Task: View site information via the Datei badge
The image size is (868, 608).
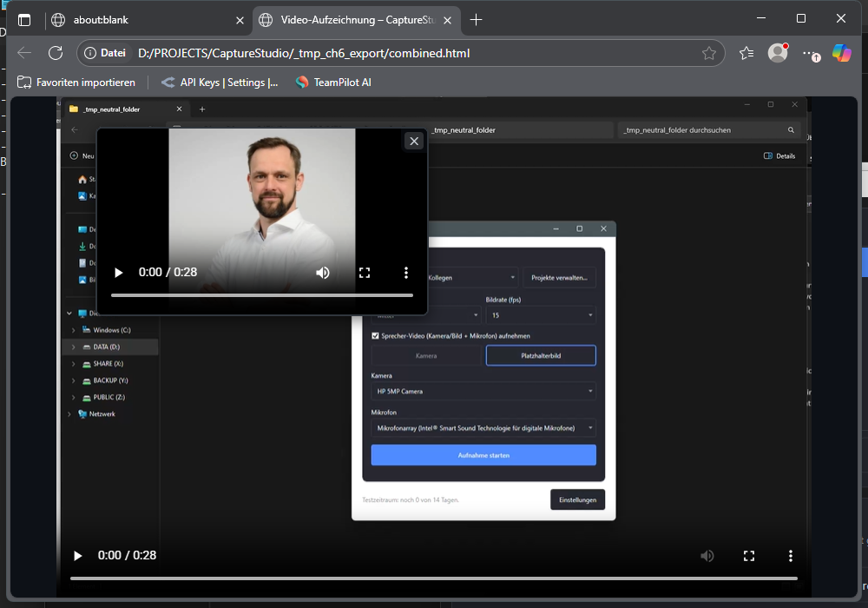Action: click(105, 53)
